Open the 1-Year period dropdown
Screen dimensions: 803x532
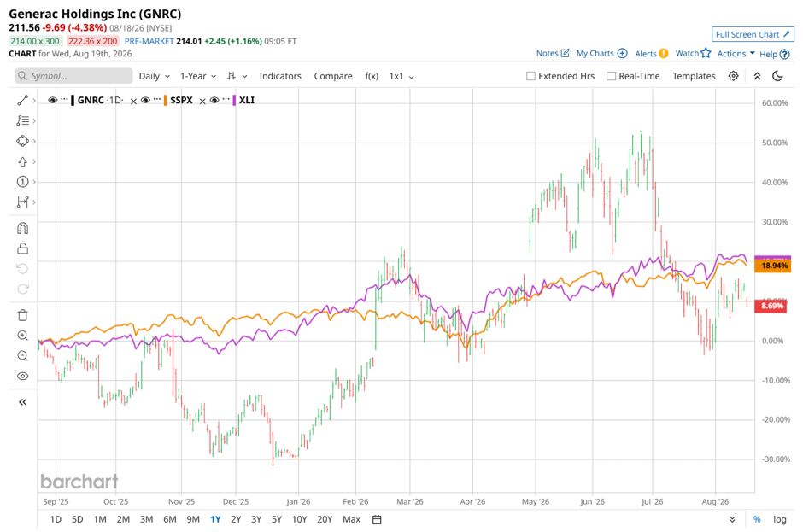coord(198,76)
